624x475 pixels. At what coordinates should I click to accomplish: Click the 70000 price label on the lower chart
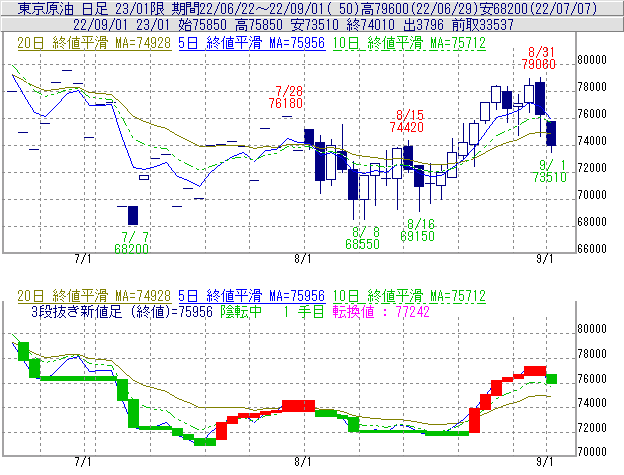pos(592,452)
